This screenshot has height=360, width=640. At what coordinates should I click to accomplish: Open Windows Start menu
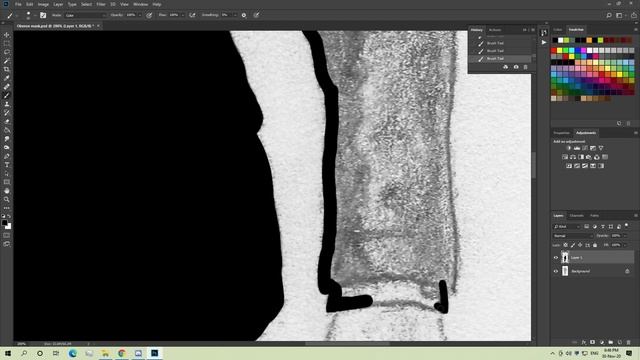[8, 353]
